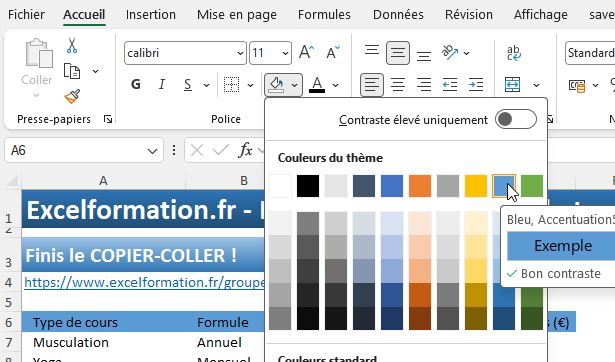Screen dimensions: 615x362
Task: Decrease the indent
Action: [449, 85]
